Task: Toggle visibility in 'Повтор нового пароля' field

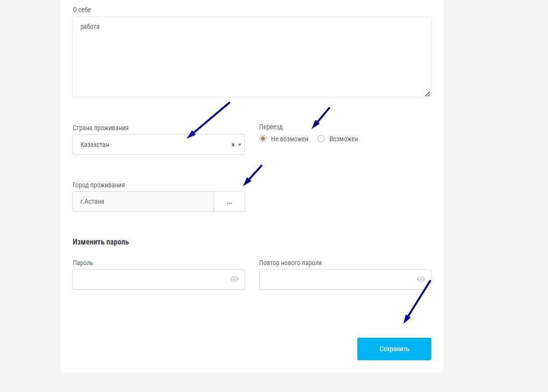Action: [421, 279]
